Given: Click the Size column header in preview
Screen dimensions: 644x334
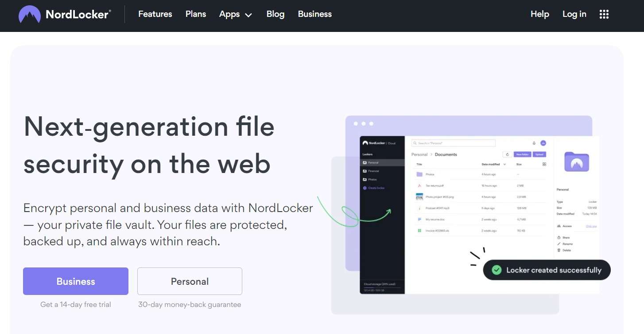Looking at the screenshot, I should click(519, 165).
